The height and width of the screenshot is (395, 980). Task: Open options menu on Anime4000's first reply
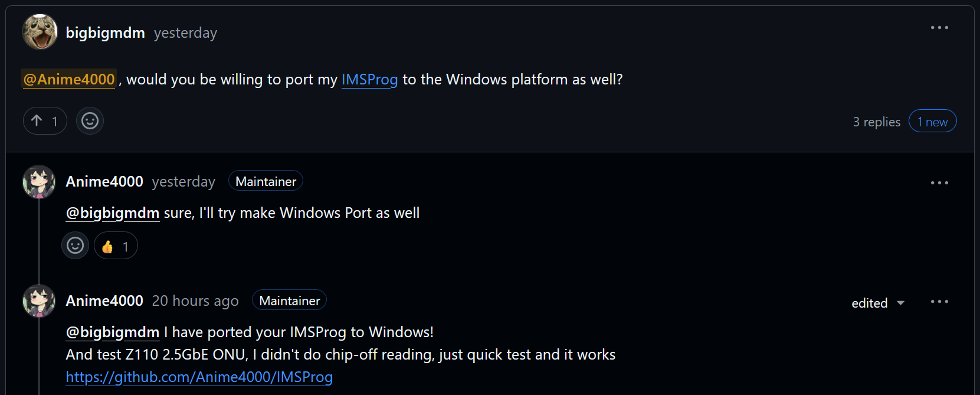(939, 183)
